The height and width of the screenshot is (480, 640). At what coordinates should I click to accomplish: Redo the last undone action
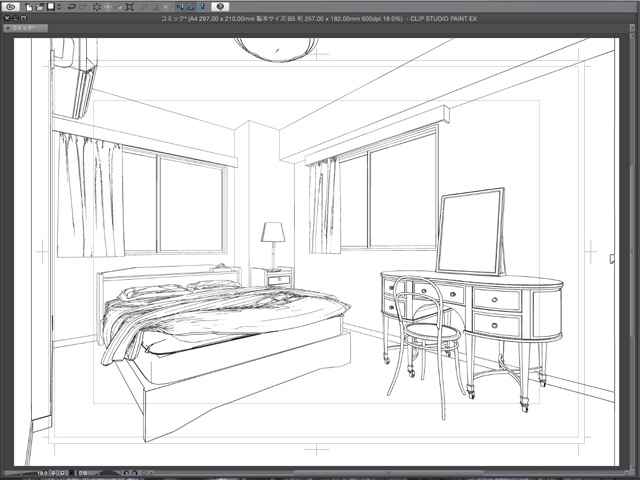(x=83, y=7)
